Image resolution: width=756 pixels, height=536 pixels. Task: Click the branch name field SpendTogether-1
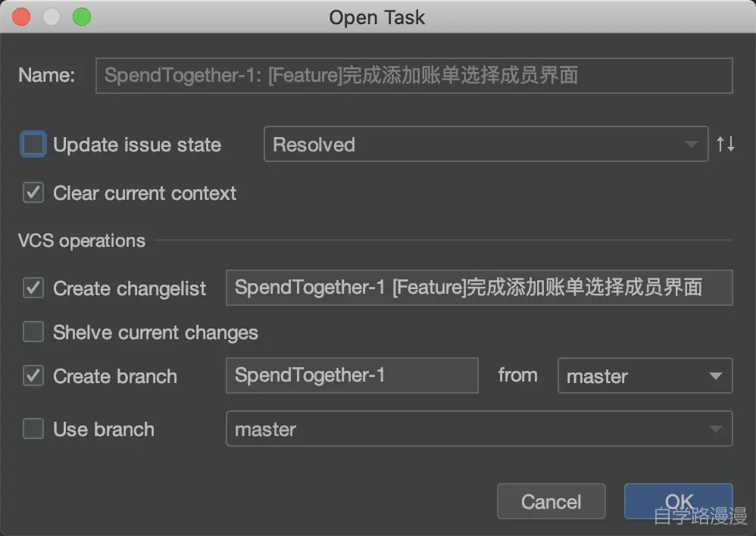pos(351,376)
